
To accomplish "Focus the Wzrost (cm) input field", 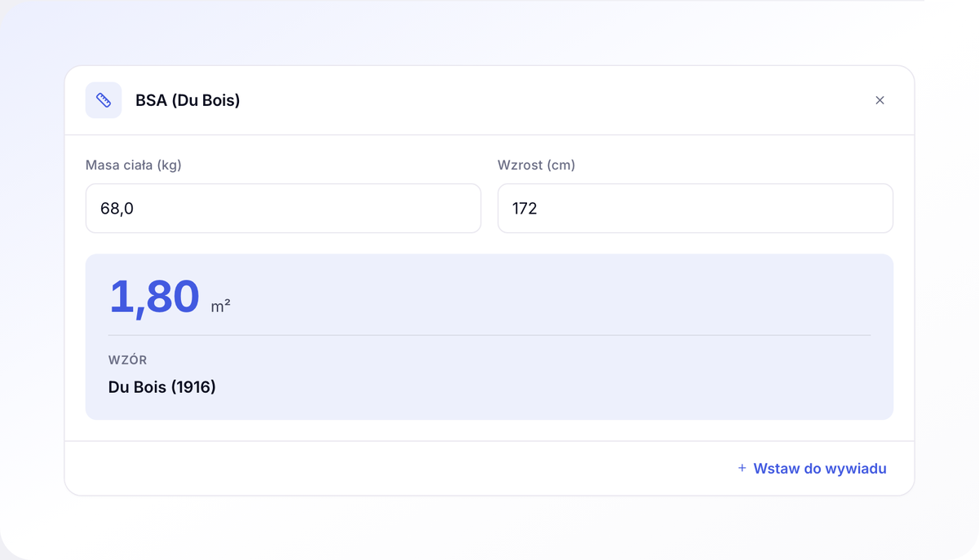I will pos(695,209).
